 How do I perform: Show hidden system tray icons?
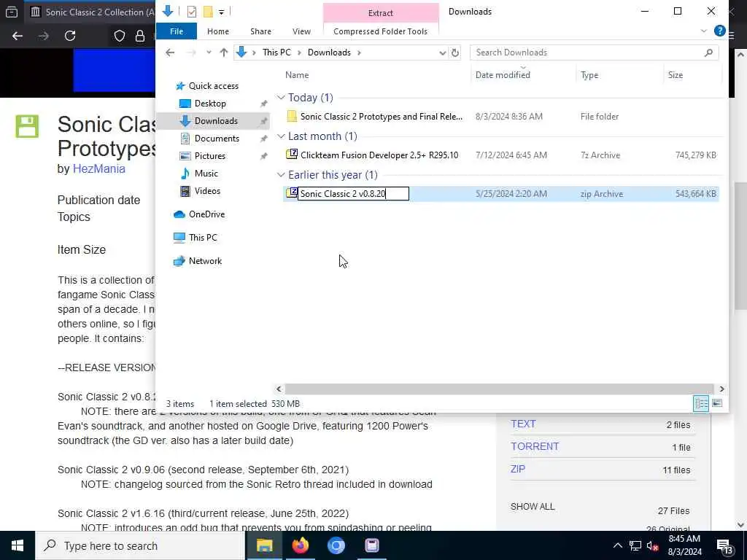click(617, 545)
